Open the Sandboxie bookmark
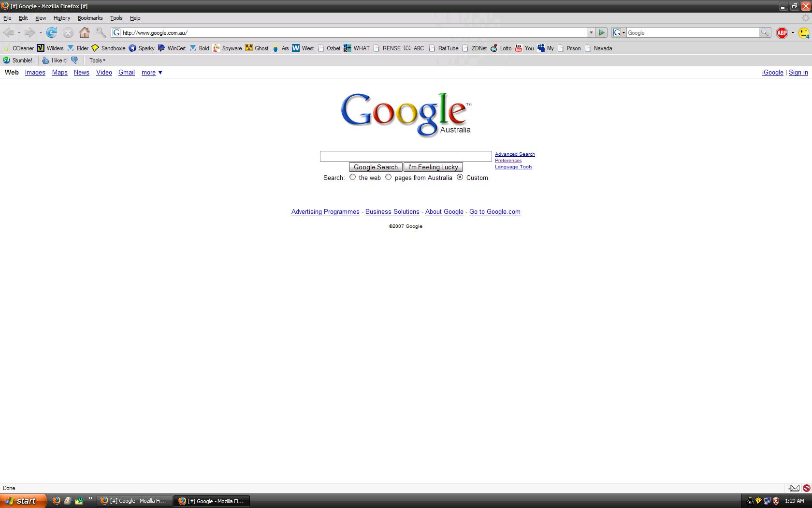Viewport: 812px width, 508px height. coord(108,48)
